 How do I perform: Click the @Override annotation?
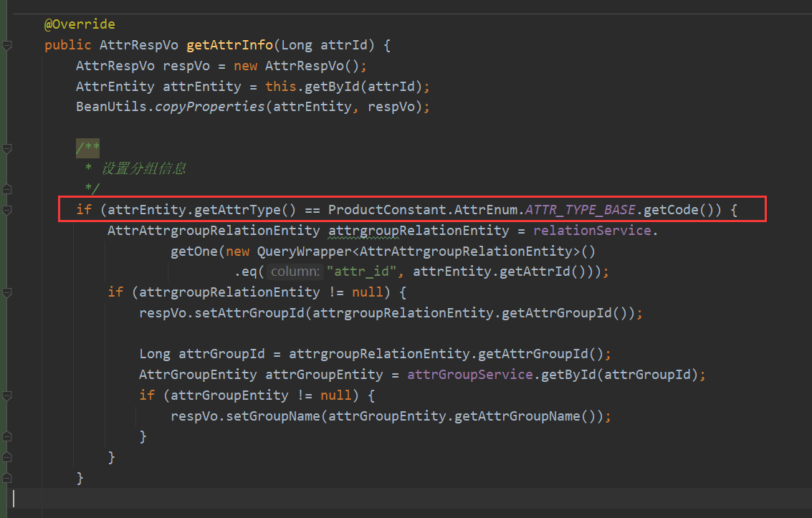80,24
